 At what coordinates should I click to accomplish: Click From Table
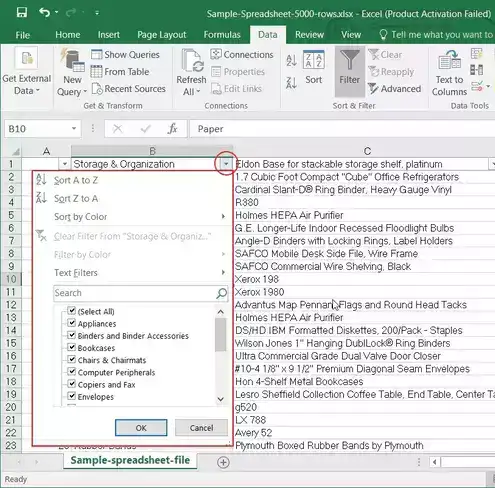[x=120, y=72]
